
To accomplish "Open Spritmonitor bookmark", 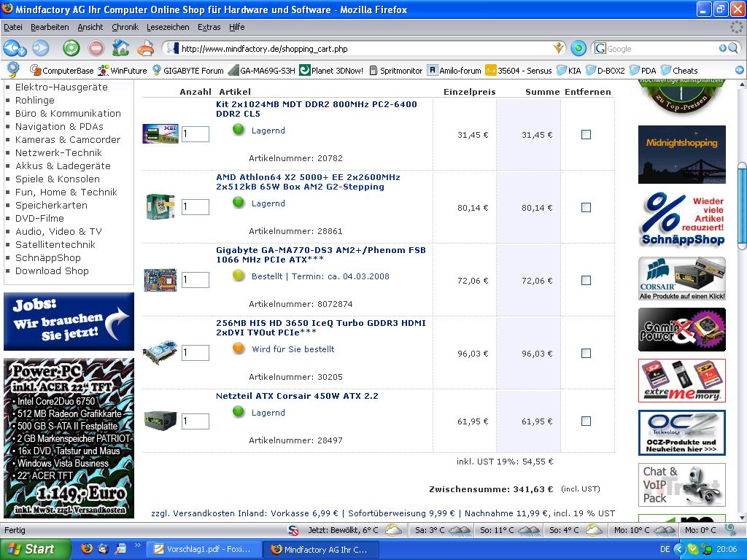I will tap(396, 71).
